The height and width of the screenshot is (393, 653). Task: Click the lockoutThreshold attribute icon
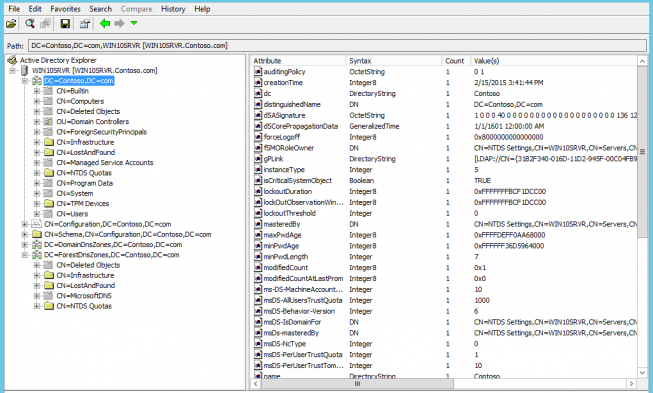coord(258,214)
